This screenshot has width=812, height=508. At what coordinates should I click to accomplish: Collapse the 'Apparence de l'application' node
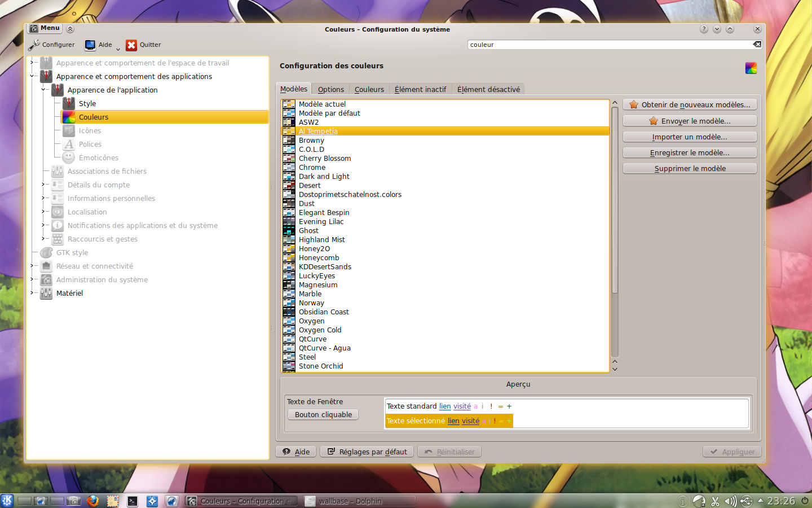pos(43,90)
